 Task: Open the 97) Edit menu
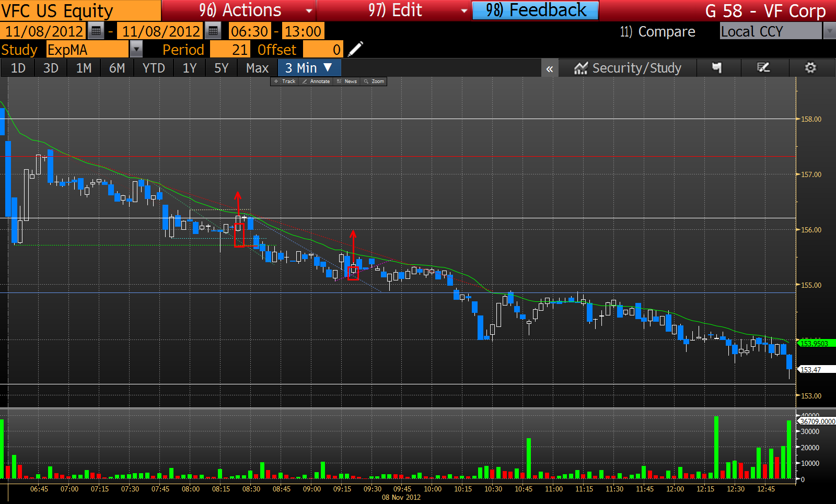tap(394, 10)
